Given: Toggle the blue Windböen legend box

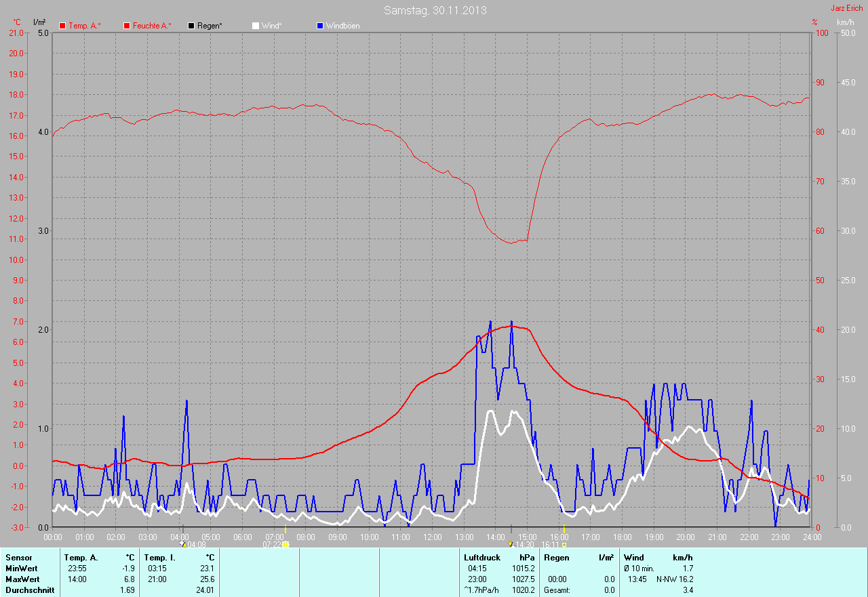Looking at the screenshot, I should 320,26.
